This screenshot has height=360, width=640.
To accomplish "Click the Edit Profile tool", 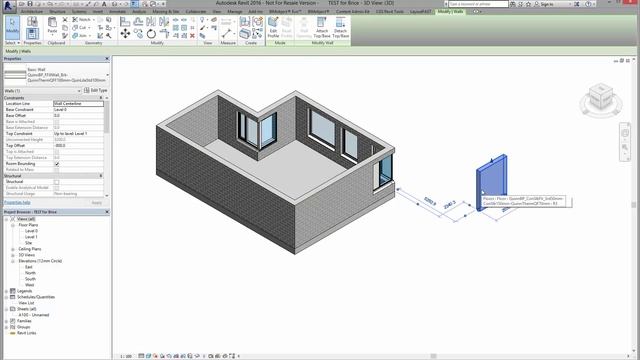I will tap(273, 28).
